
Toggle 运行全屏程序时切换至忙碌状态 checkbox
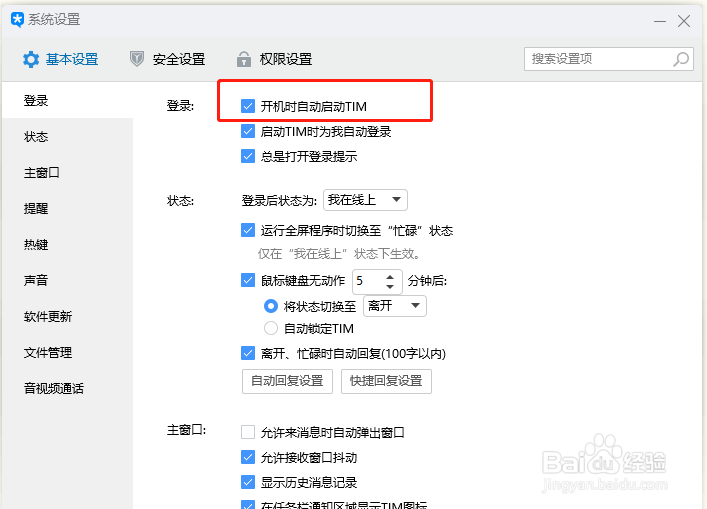pyautogui.click(x=248, y=230)
